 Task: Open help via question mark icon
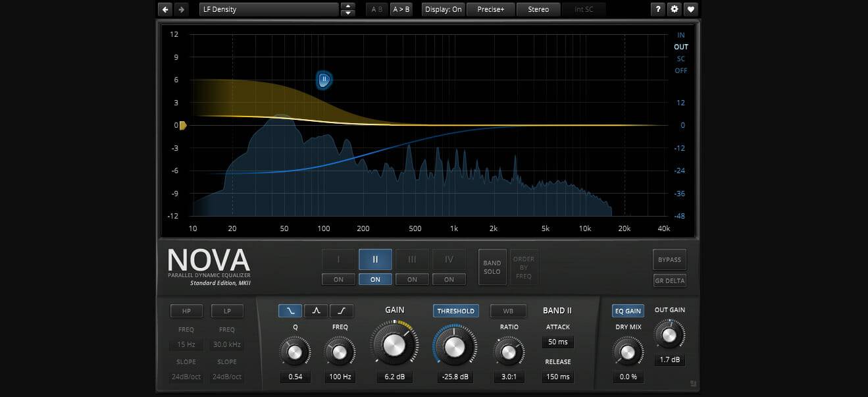(x=657, y=9)
